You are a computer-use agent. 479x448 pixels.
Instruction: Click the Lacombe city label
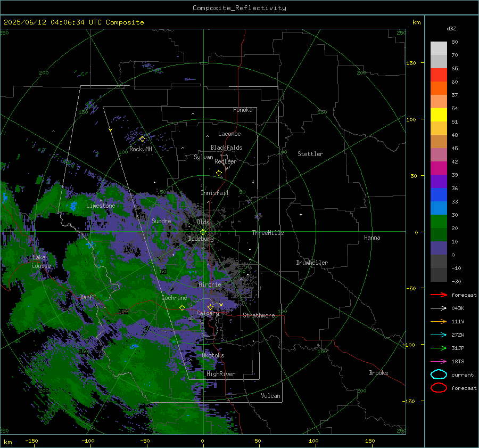(x=229, y=134)
